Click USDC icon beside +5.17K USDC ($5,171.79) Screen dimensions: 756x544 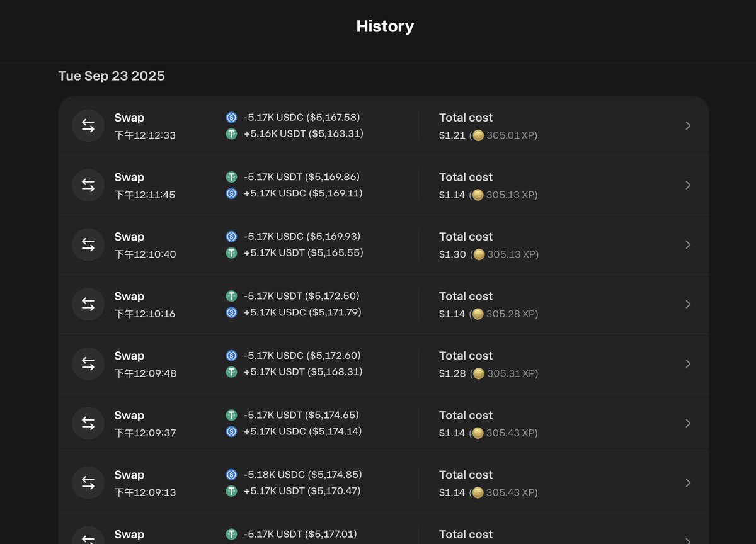pos(231,312)
